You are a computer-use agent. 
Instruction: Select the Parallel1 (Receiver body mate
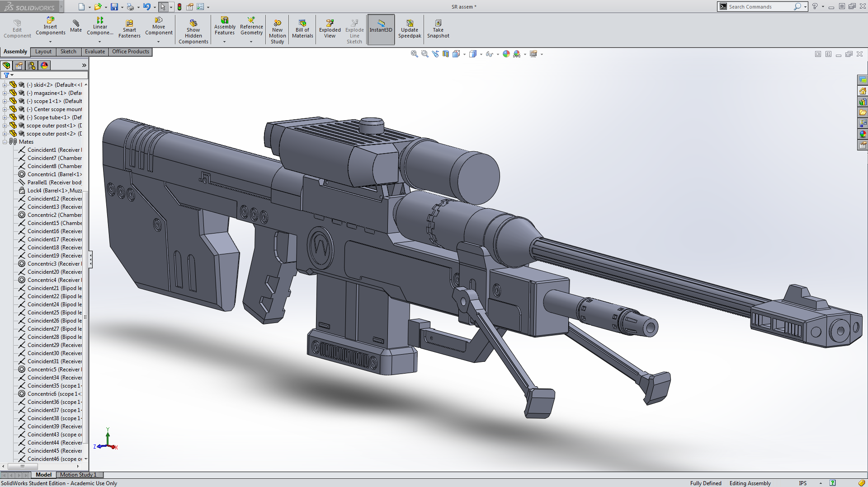click(x=50, y=183)
